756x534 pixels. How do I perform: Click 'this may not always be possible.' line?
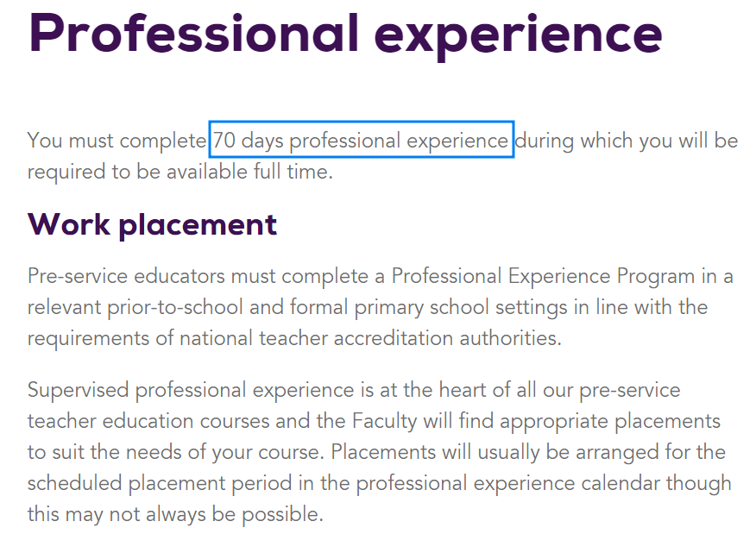(175, 514)
